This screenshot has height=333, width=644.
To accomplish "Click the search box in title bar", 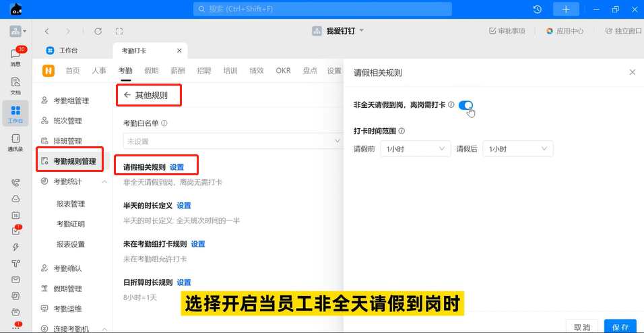I will coord(323,9).
